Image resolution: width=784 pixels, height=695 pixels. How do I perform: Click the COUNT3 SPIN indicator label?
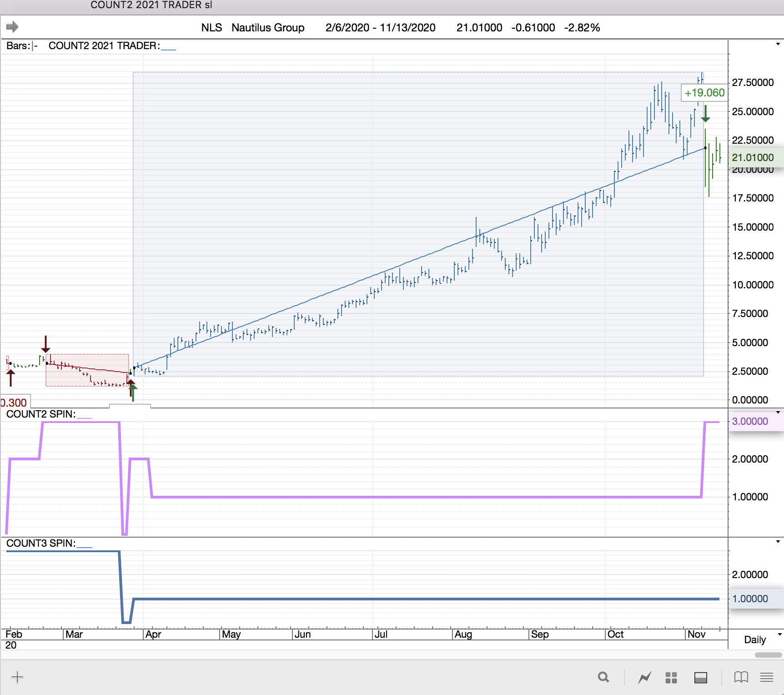click(x=41, y=543)
